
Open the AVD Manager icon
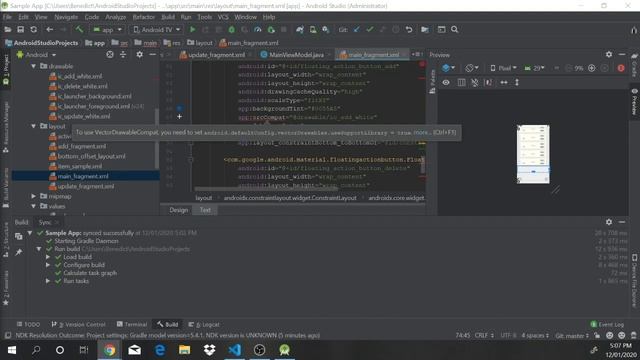click(313, 29)
